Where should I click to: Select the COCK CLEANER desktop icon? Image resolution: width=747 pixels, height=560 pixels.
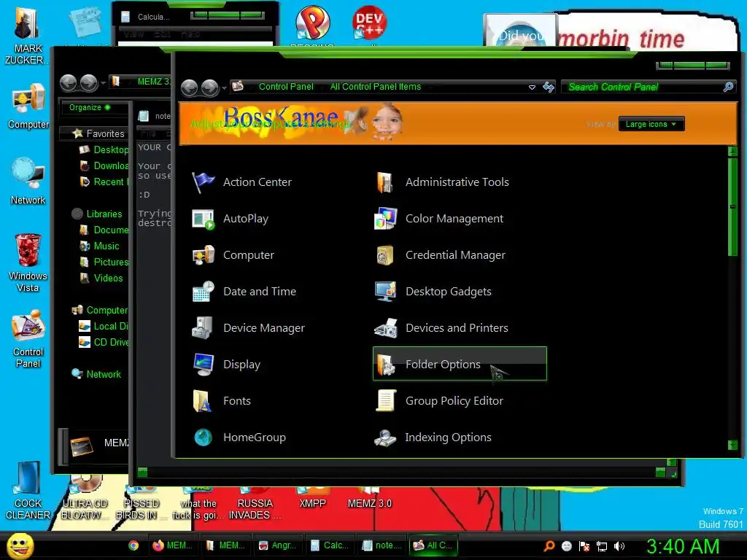28,491
